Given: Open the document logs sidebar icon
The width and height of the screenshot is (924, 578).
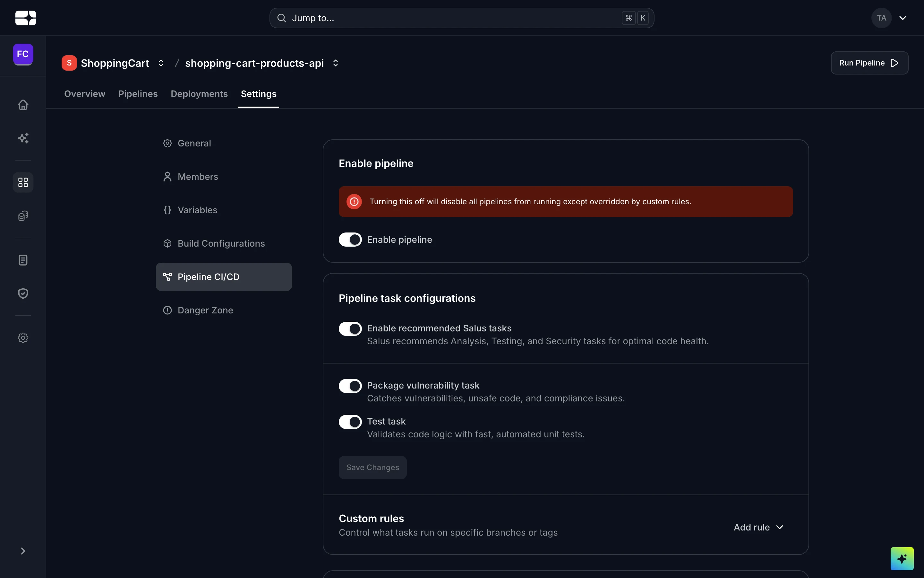Looking at the screenshot, I should [x=23, y=260].
